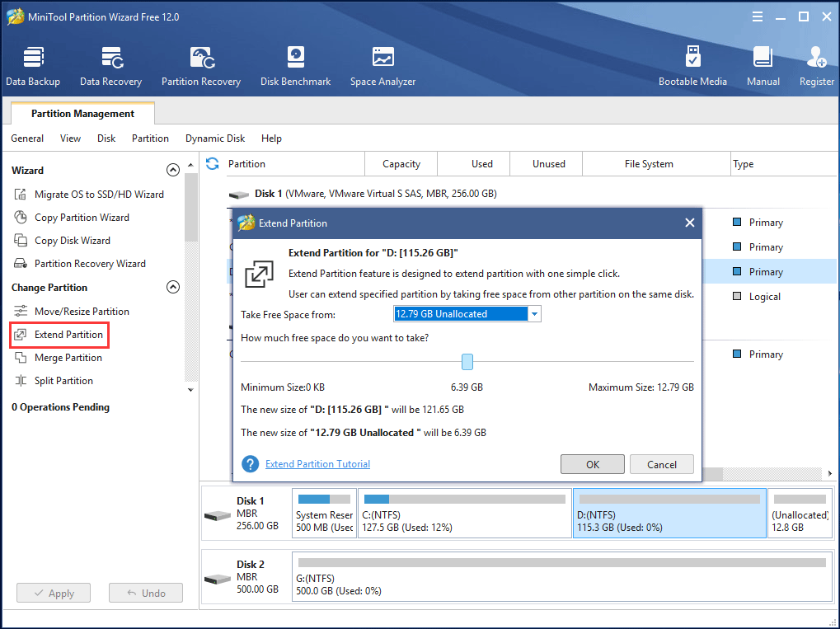Viewport: 840px width, 629px height.
Task: Click the refresh icon beside Partition header
Action: (x=212, y=164)
